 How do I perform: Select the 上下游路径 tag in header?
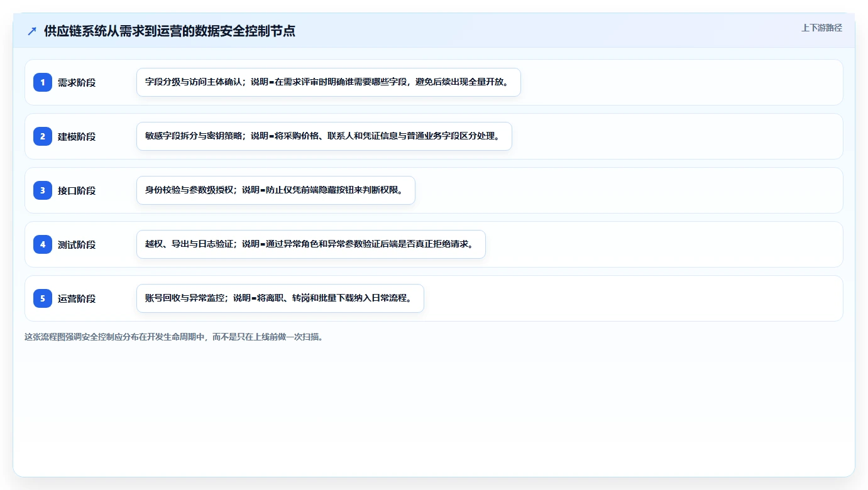pyautogui.click(x=821, y=28)
